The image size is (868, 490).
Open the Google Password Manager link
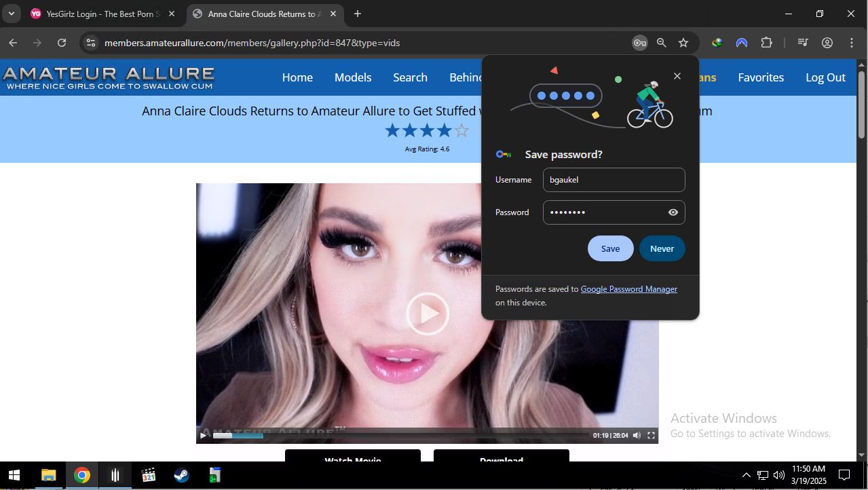(x=628, y=289)
